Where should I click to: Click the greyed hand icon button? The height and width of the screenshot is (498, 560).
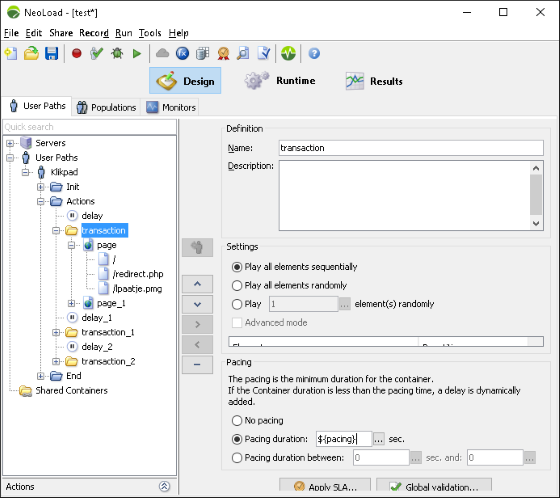(197, 247)
